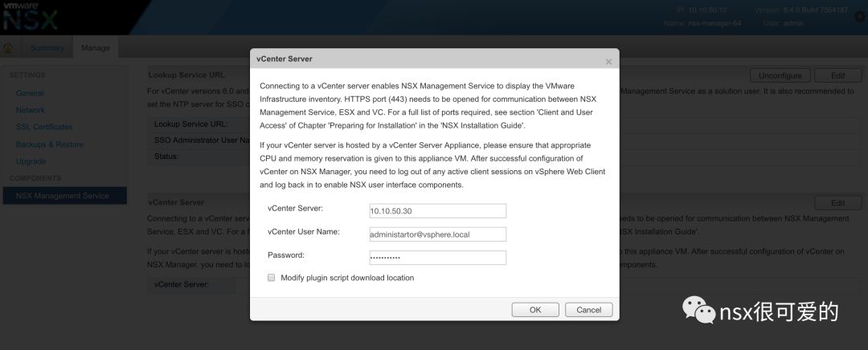Focus the vCenter User Name field
Viewport: 868px width, 350px height.
(x=437, y=234)
